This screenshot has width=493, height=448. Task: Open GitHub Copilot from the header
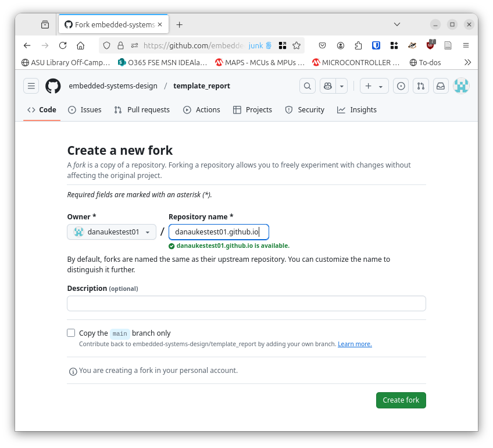pos(326,86)
